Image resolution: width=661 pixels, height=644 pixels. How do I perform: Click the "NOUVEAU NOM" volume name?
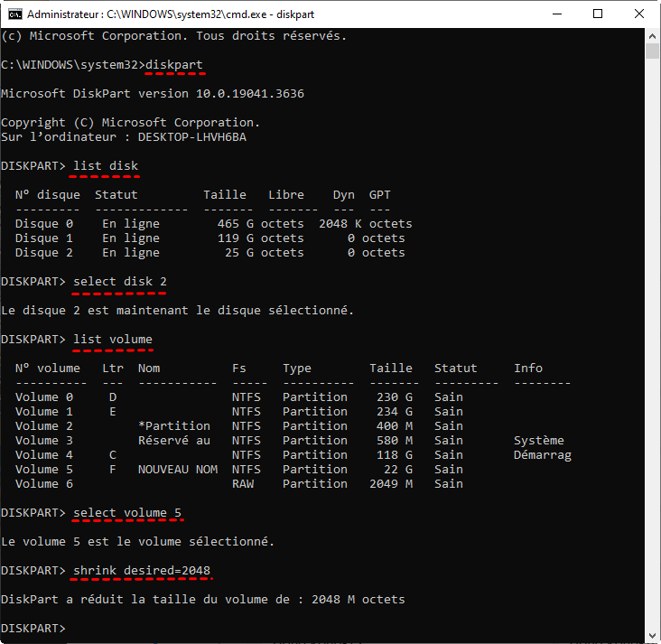point(178,470)
